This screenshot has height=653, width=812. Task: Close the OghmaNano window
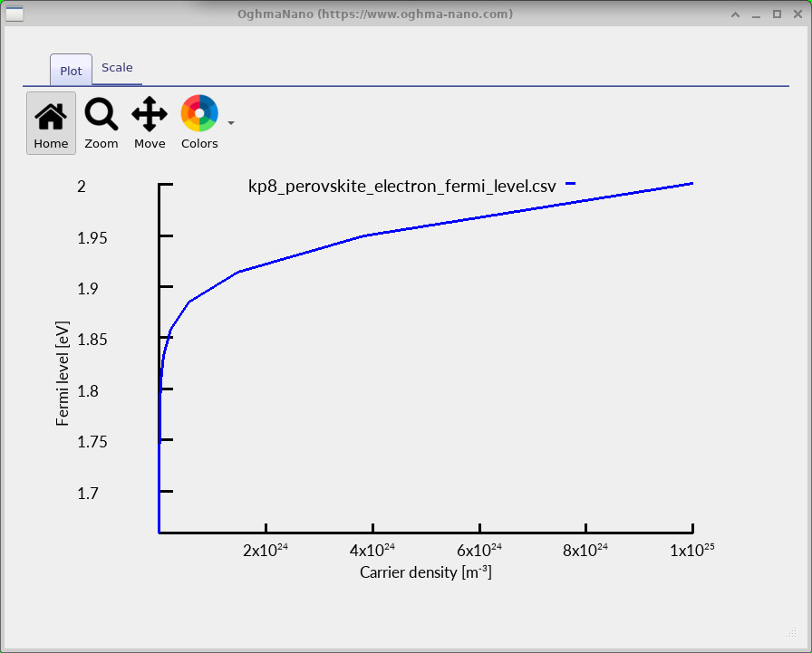pos(798,14)
